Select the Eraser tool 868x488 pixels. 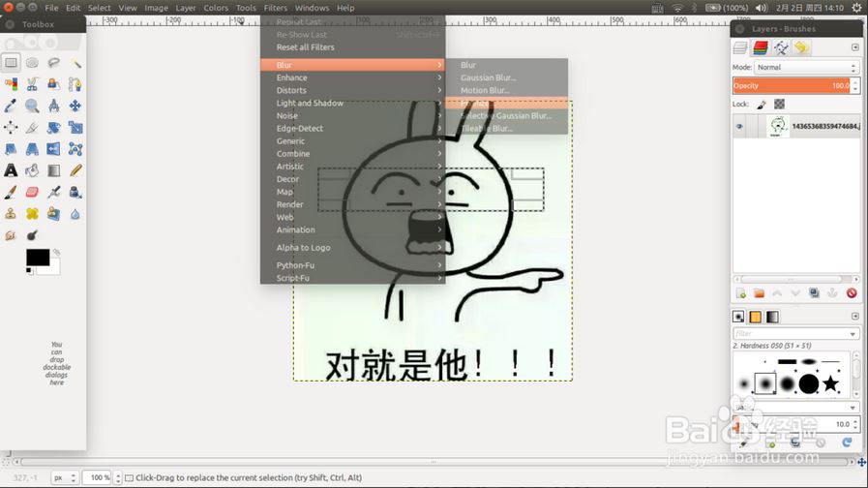tap(32, 193)
